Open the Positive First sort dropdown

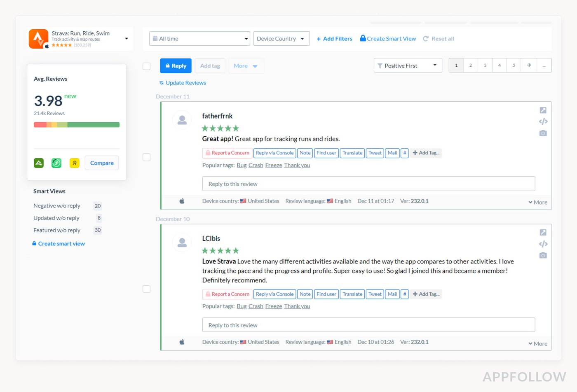click(408, 65)
